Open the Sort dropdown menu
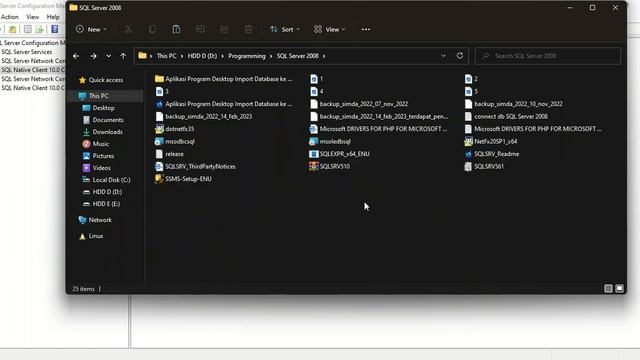 pyautogui.click(x=285, y=29)
